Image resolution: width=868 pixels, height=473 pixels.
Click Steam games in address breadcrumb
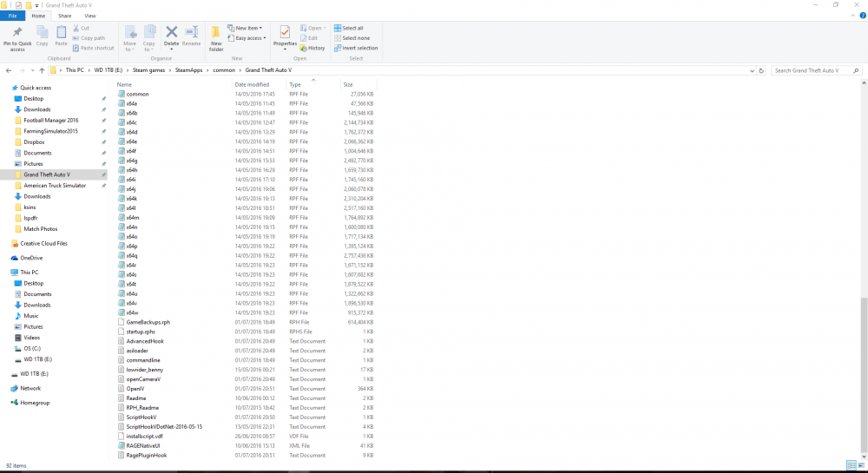click(x=149, y=70)
